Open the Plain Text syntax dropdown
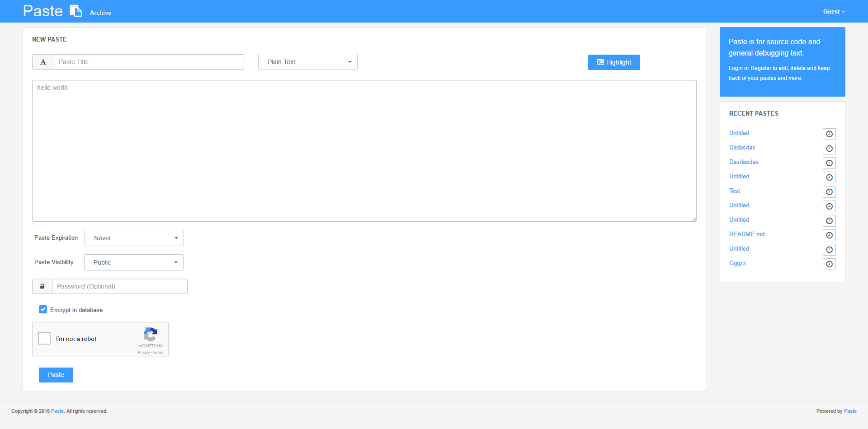 (307, 62)
